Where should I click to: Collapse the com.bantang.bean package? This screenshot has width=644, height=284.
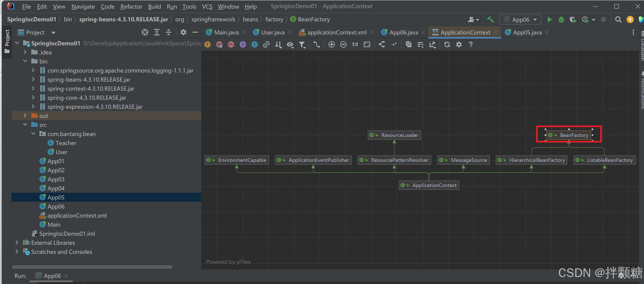tap(33, 134)
